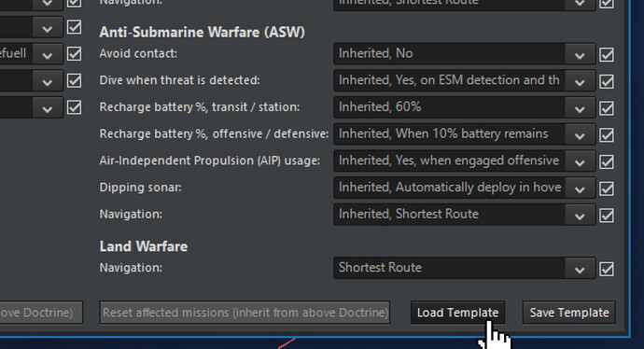This screenshot has height=349, width=644.
Task: Toggle the Avoid contact checkbox
Action: click(607, 55)
